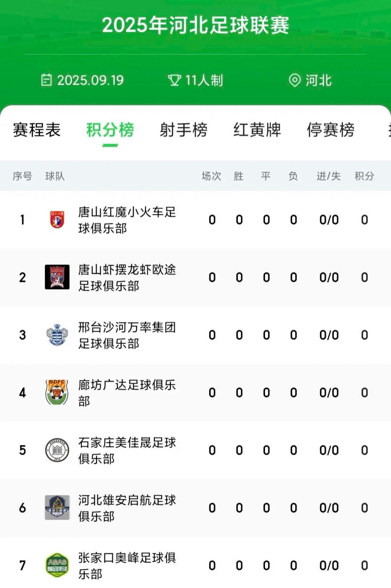The image size is (391, 588).
Task: Select the 积分榜 tab
Action: point(110,130)
